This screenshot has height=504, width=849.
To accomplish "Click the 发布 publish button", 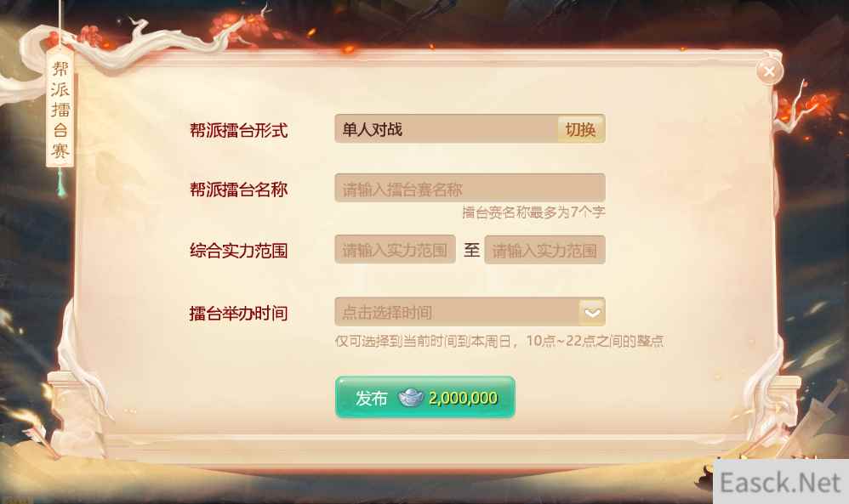I will [425, 398].
